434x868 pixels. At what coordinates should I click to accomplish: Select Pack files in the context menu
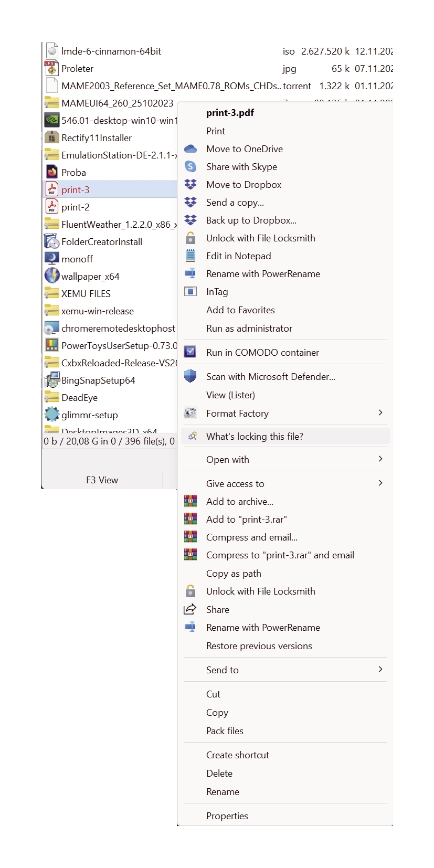(x=225, y=731)
